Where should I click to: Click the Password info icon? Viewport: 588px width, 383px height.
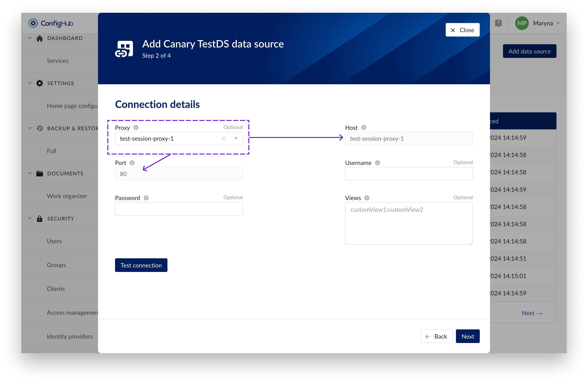pyautogui.click(x=146, y=198)
